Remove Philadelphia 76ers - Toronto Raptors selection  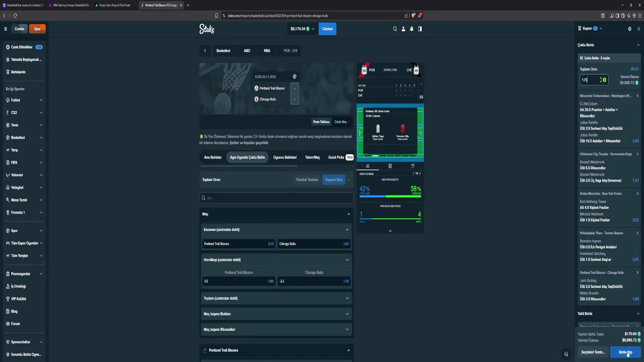click(x=637, y=233)
